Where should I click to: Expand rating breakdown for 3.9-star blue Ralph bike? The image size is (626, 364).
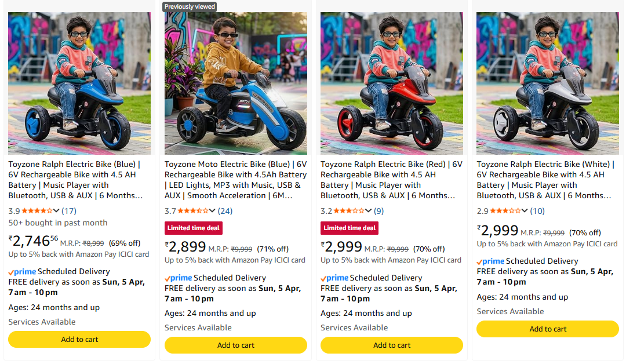[x=57, y=211]
